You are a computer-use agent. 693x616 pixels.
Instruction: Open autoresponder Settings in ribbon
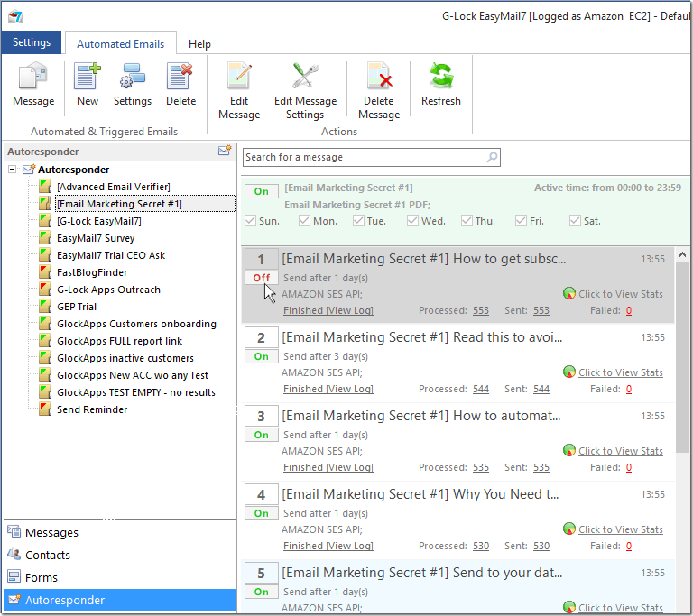point(132,86)
